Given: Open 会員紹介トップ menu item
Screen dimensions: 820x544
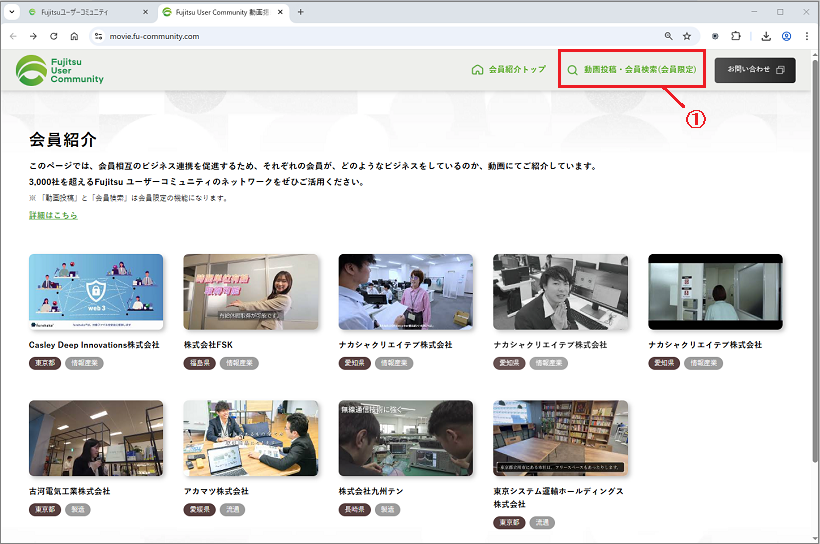Looking at the screenshot, I should click(509, 69).
